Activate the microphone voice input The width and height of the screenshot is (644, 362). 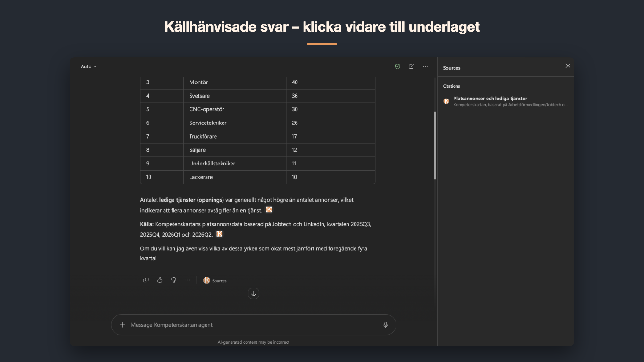386,325
